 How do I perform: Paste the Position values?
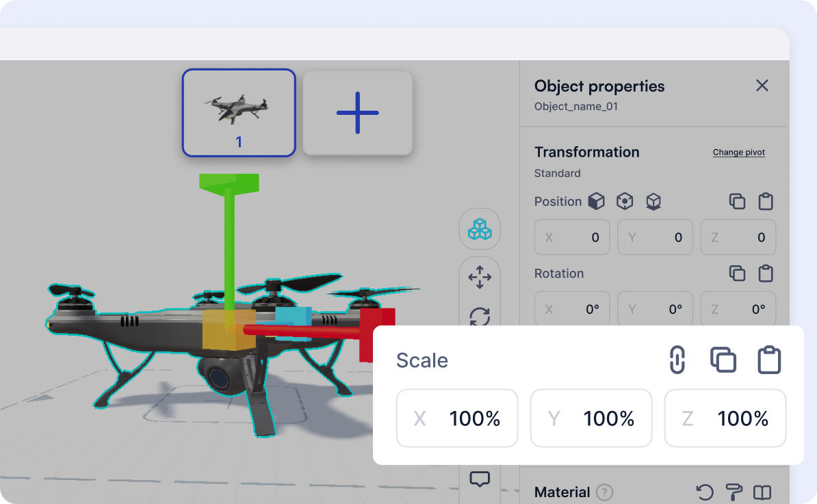[766, 201]
